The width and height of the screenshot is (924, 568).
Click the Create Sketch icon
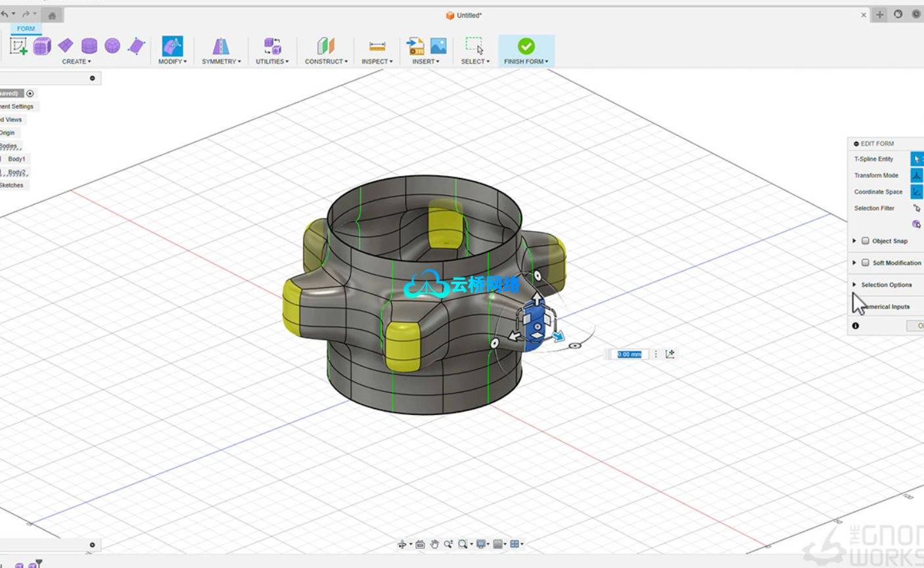(x=18, y=46)
